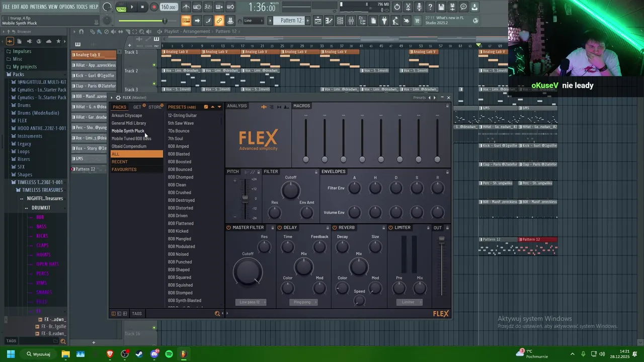The image size is (644, 362).
Task: Select the General Midi Library pack
Action: (x=129, y=123)
